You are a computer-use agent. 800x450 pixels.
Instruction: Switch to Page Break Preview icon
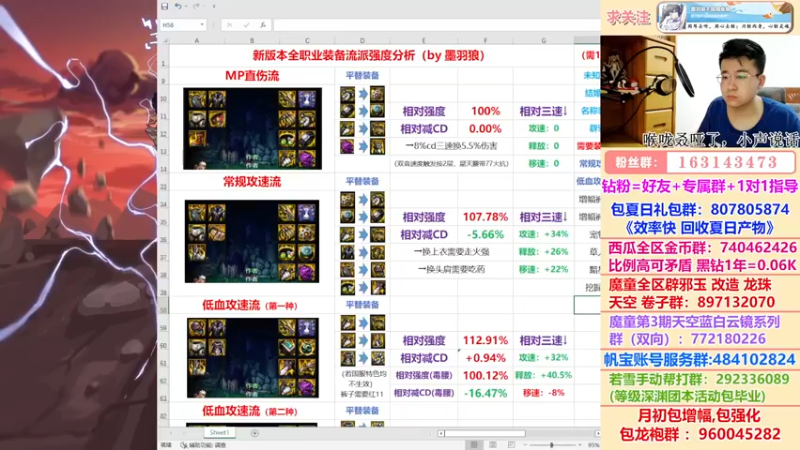pyautogui.click(x=511, y=445)
